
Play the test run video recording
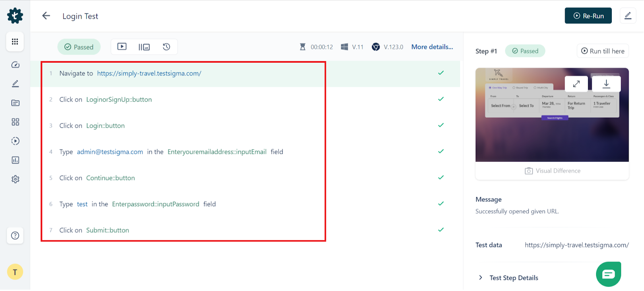(x=122, y=47)
